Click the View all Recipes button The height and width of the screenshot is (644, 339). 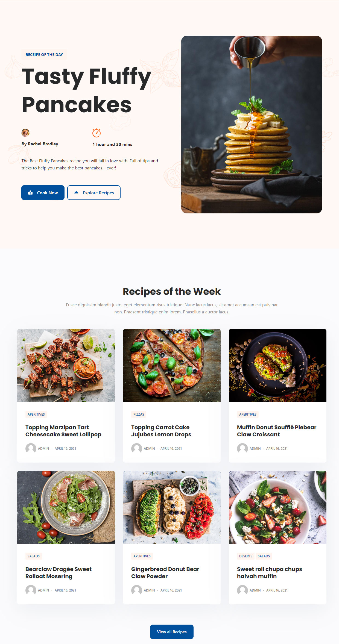pos(172,632)
